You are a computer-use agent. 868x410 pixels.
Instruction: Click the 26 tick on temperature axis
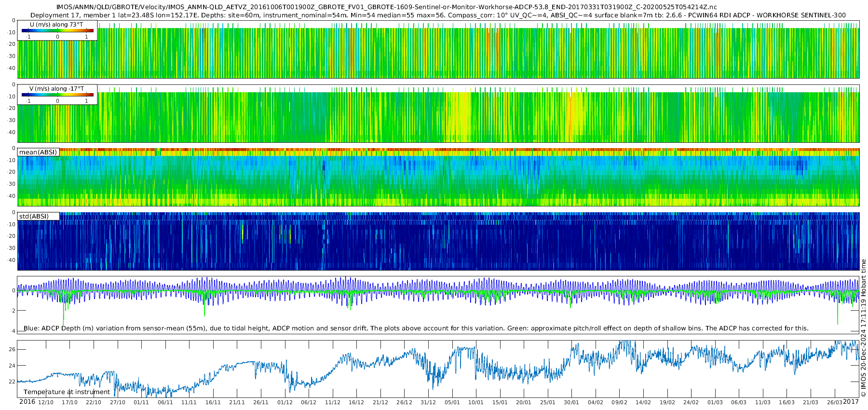point(12,349)
